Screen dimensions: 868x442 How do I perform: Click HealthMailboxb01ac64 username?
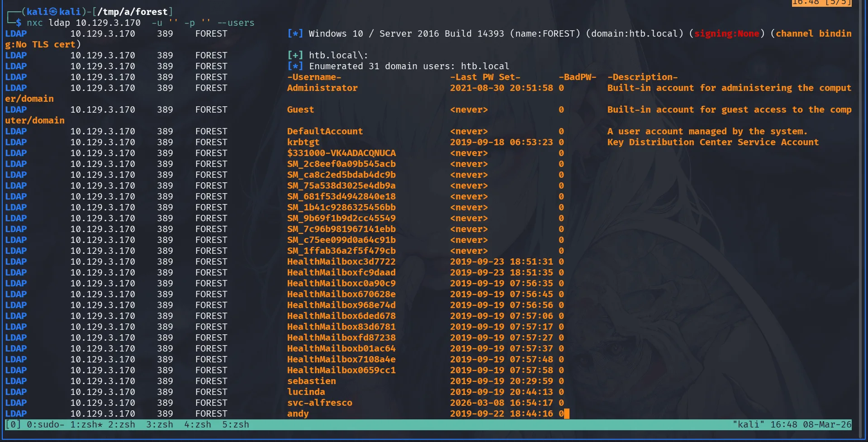pyautogui.click(x=341, y=348)
